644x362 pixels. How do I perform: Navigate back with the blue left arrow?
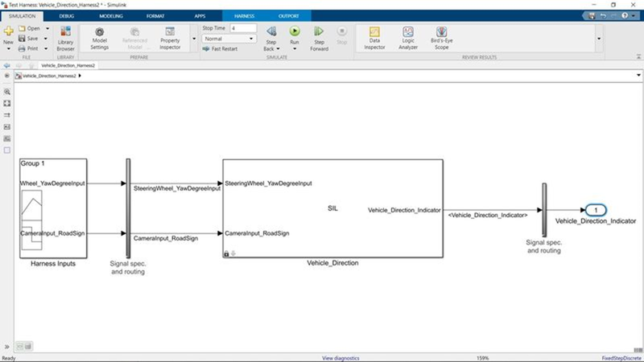click(7, 65)
